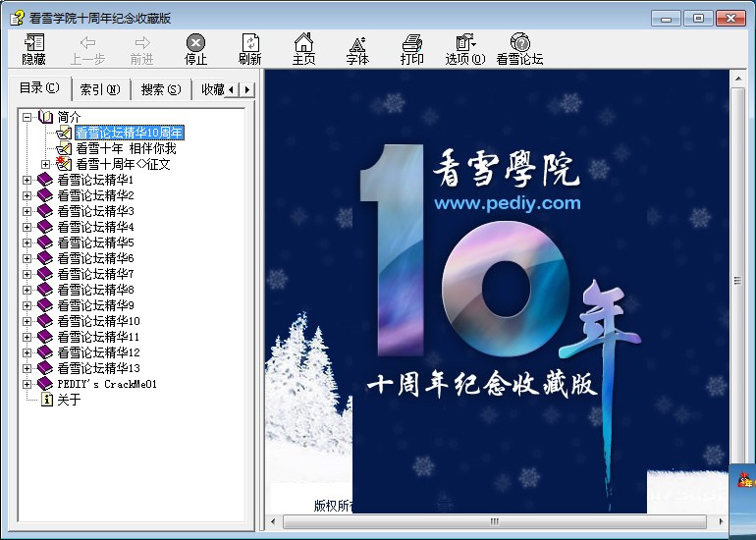Open the 字体 font tool
The image size is (756, 540).
357,49
